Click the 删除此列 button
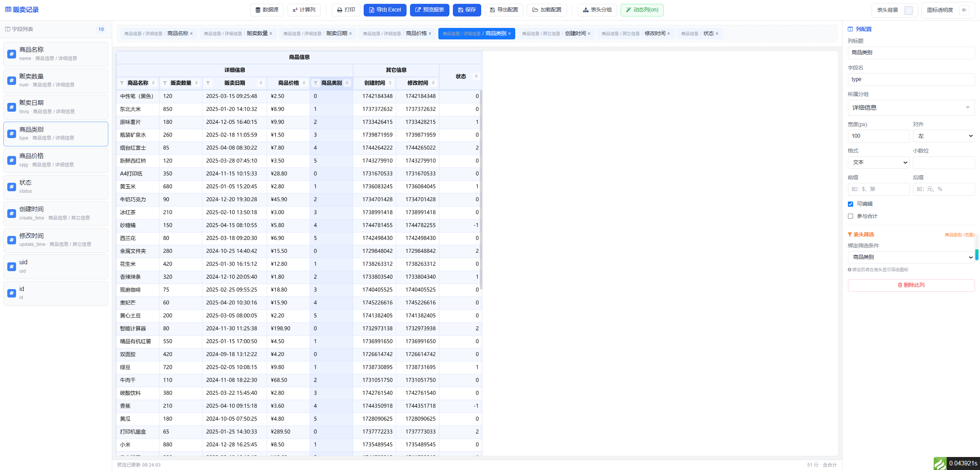This screenshot has width=980, height=470. pyautogui.click(x=911, y=285)
